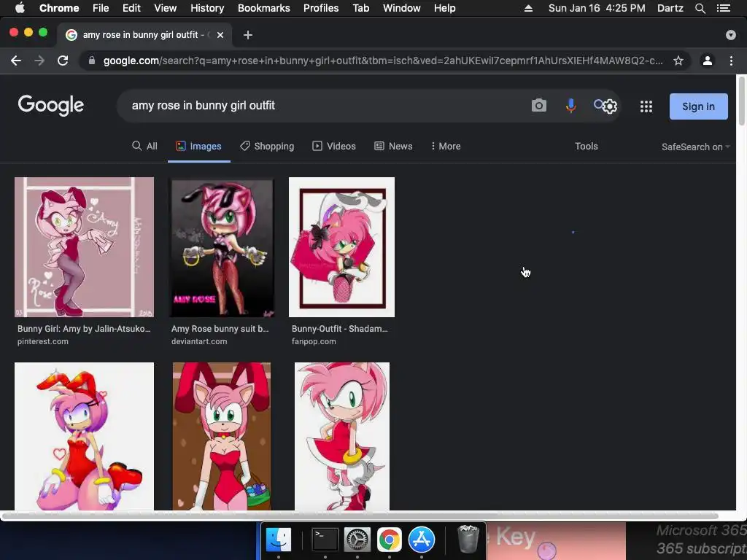Reload the current page

tap(63, 61)
